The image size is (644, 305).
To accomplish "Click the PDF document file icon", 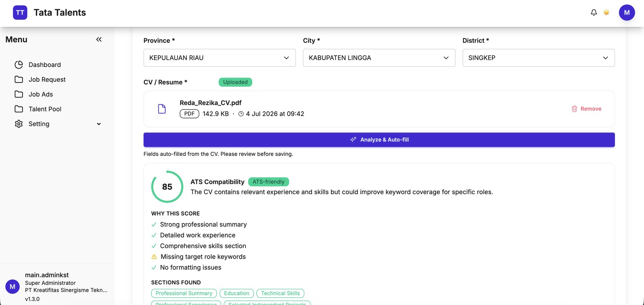I will pos(162,109).
